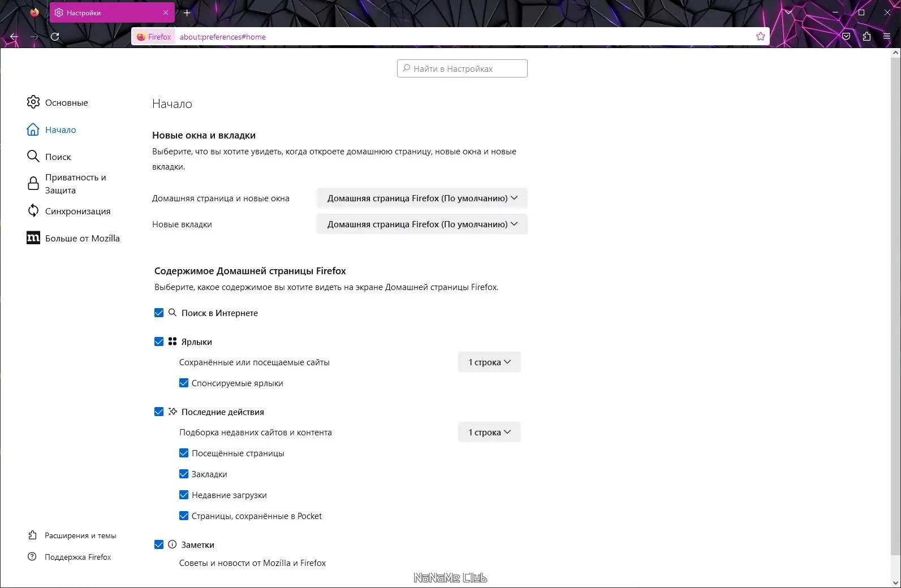Screen dimensions: 901x588
Task: Click the Новые окна и вкладки heading
Action: pyautogui.click(x=204, y=135)
